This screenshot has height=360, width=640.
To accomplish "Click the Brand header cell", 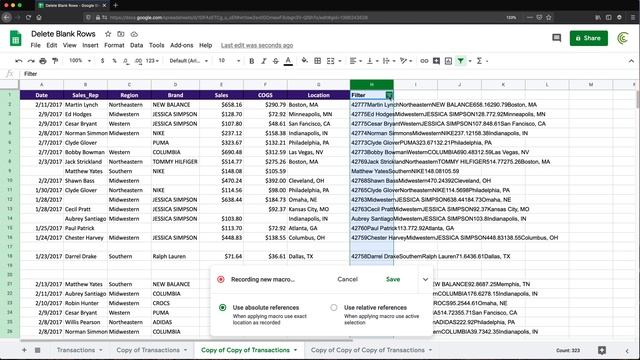I will click(175, 95).
